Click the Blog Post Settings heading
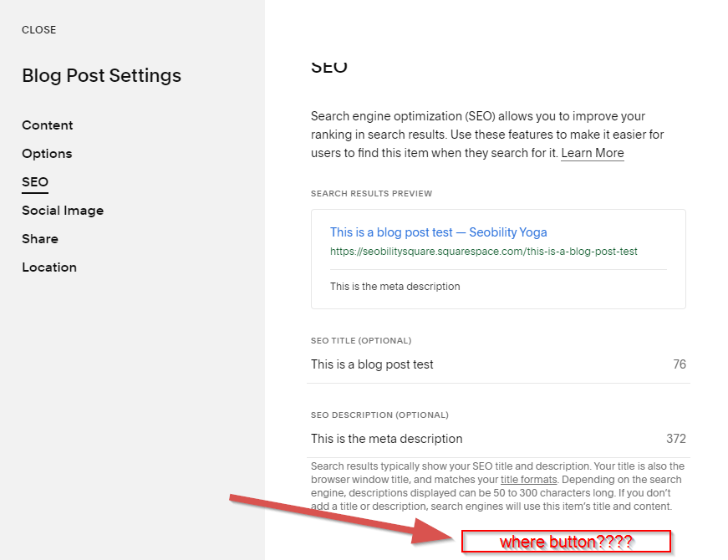The width and height of the screenshot is (728, 560). tap(101, 75)
